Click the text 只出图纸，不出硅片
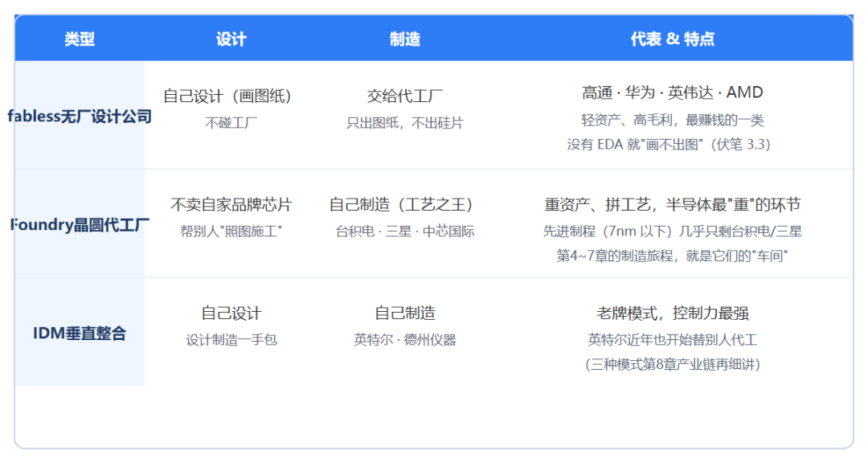Screen dimensions: 868x463 (x=404, y=122)
